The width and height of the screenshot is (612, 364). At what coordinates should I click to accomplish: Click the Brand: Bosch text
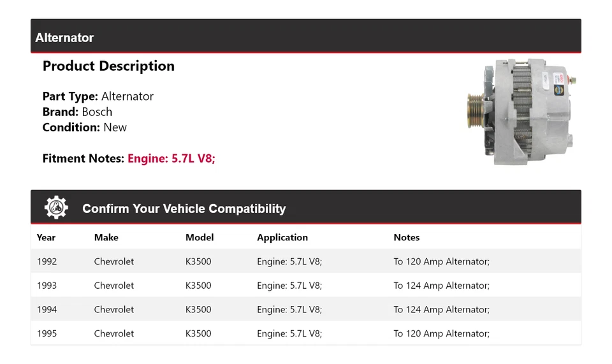pos(77,112)
